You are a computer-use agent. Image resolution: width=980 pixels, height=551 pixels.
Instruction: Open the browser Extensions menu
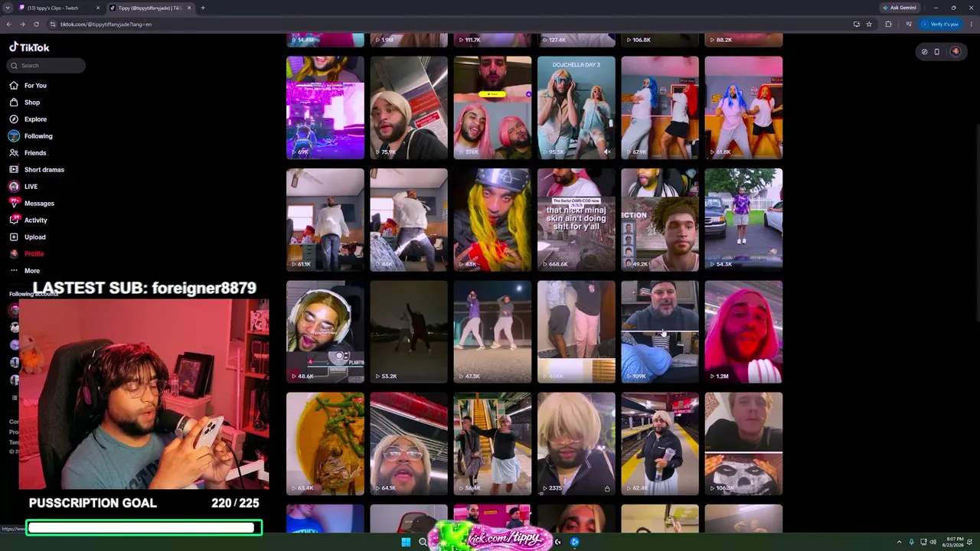point(888,24)
